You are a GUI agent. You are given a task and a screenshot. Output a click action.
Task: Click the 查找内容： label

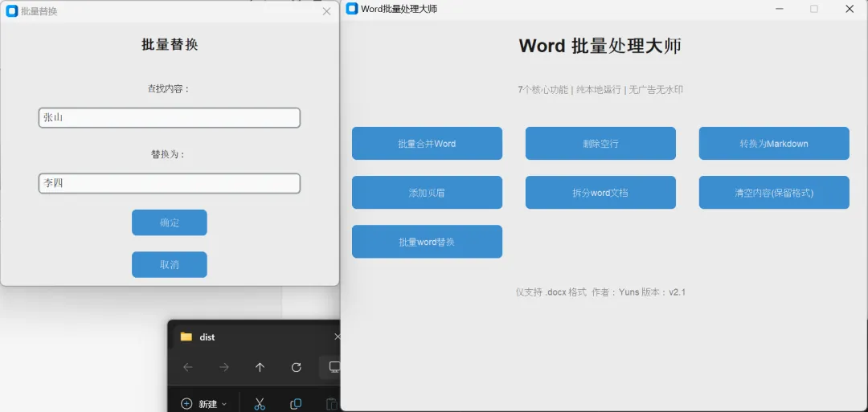pyautogui.click(x=169, y=88)
